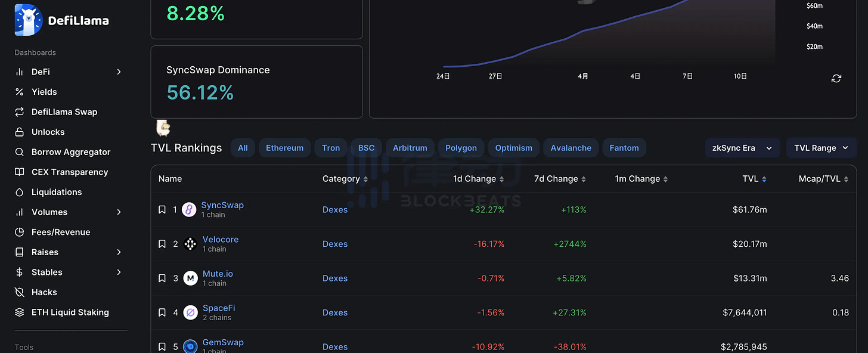
Task: Open the Hacks page from sidebar
Action: [44, 292]
